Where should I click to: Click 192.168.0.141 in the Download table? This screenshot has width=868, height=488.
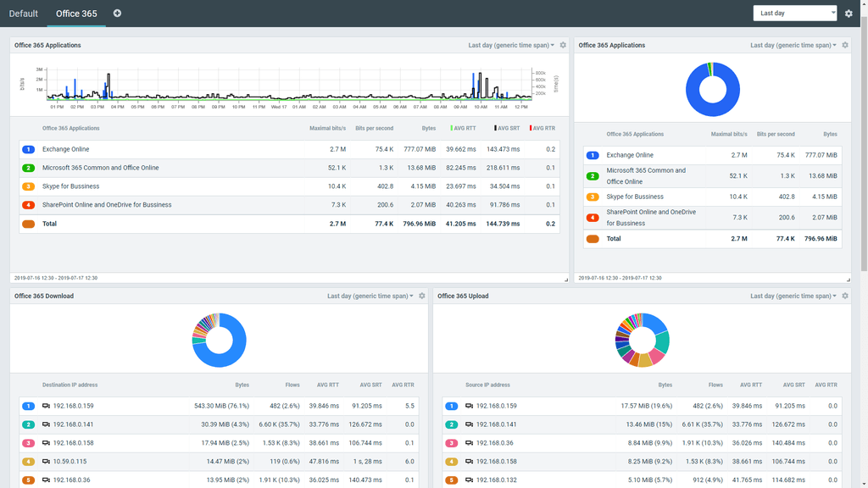[73, 424]
